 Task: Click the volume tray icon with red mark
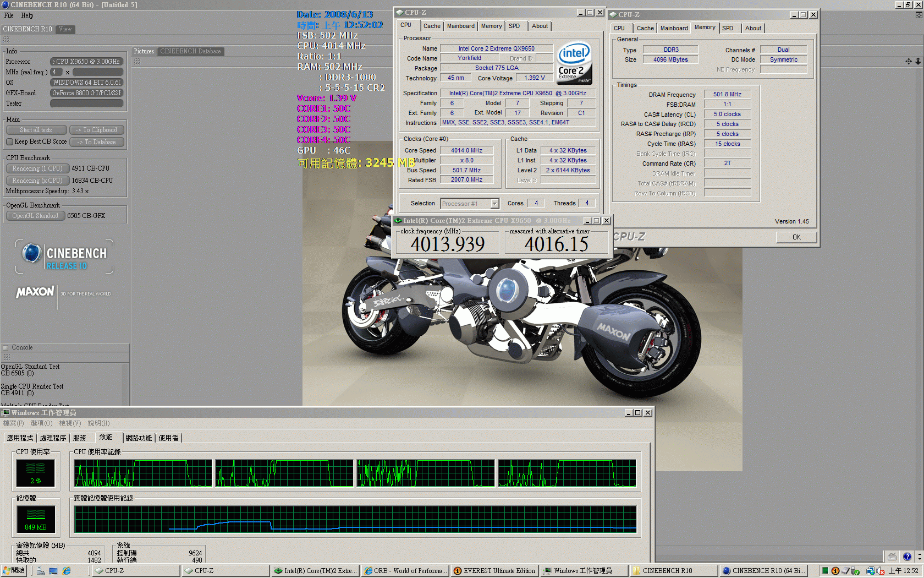pos(881,571)
